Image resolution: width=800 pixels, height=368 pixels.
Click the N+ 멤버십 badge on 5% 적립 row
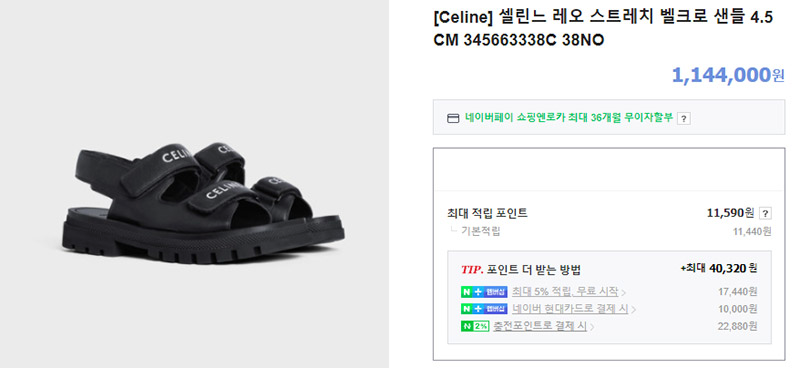click(x=484, y=292)
